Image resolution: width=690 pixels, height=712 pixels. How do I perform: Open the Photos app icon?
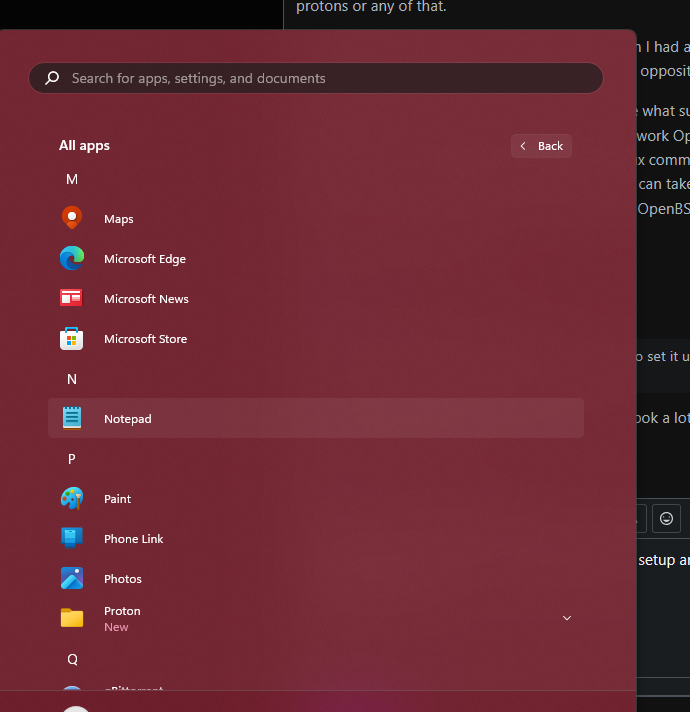(72, 578)
